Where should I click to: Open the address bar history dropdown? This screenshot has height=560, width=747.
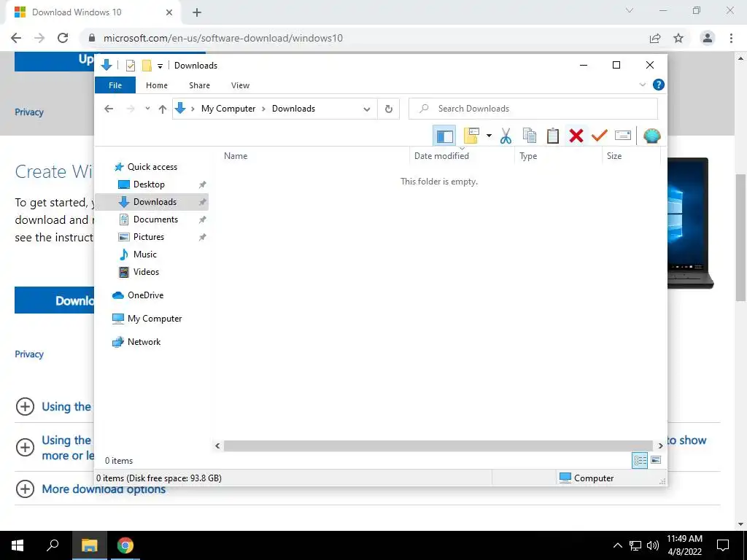coord(367,109)
